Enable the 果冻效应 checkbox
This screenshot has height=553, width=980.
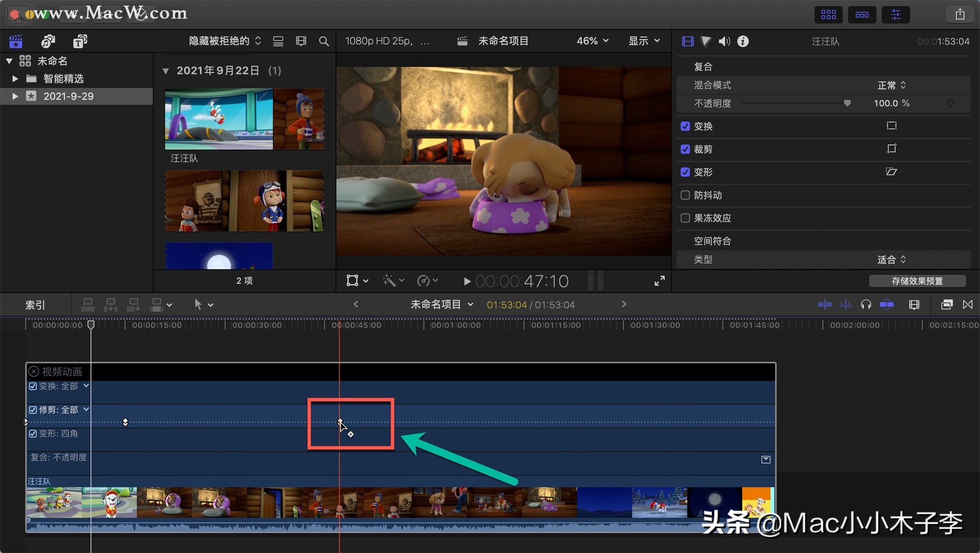(685, 218)
